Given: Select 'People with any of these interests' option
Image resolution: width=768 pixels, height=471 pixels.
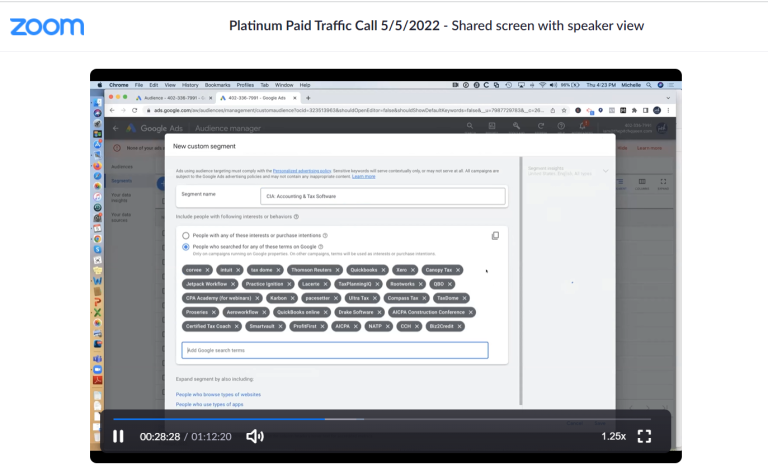Looking at the screenshot, I should [186, 235].
